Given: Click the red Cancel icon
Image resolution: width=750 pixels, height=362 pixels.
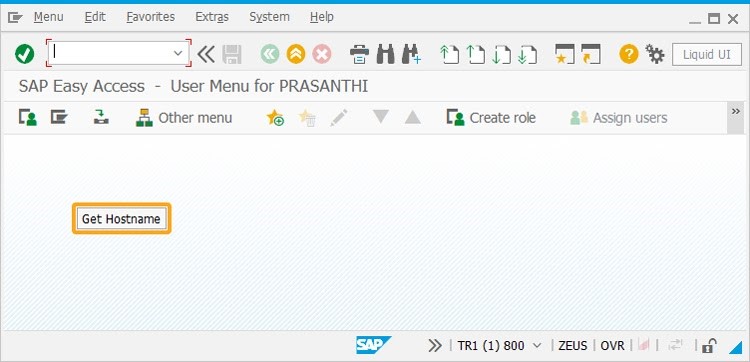Looking at the screenshot, I should [322, 54].
